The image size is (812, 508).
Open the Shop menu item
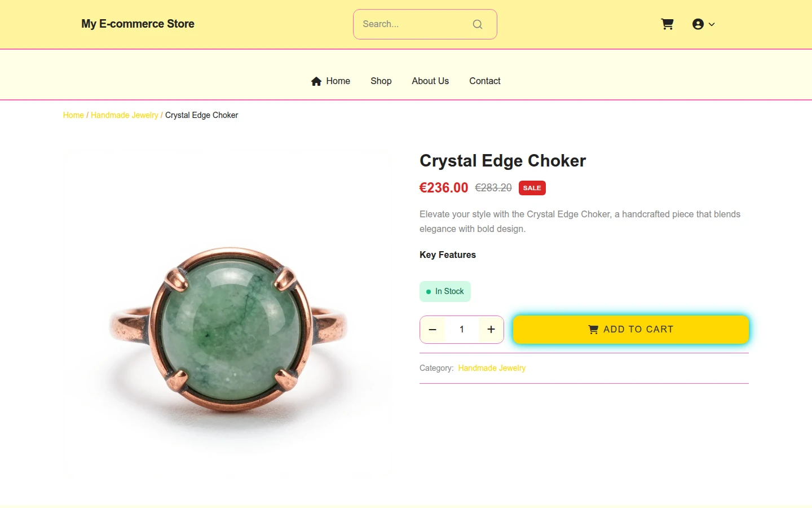[381, 81]
